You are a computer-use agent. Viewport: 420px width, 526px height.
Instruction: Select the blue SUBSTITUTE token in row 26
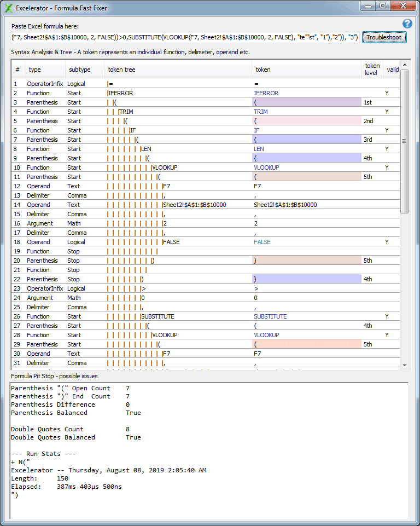click(270, 316)
